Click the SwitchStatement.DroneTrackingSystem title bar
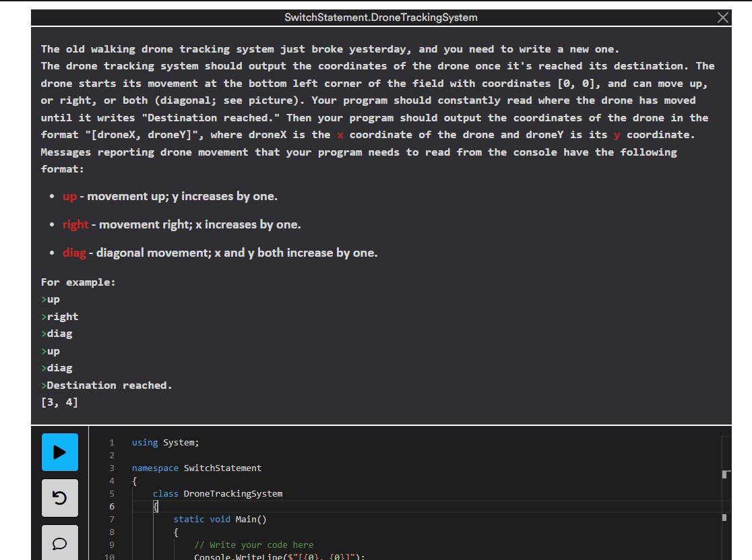Screen dimensions: 752x560 pos(381,18)
